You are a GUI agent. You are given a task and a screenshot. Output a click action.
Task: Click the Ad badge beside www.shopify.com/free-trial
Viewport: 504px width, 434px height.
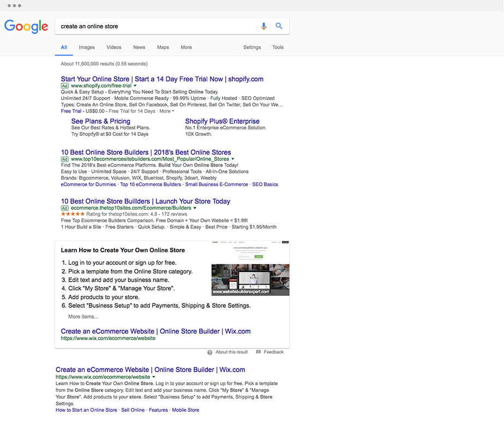click(x=64, y=86)
